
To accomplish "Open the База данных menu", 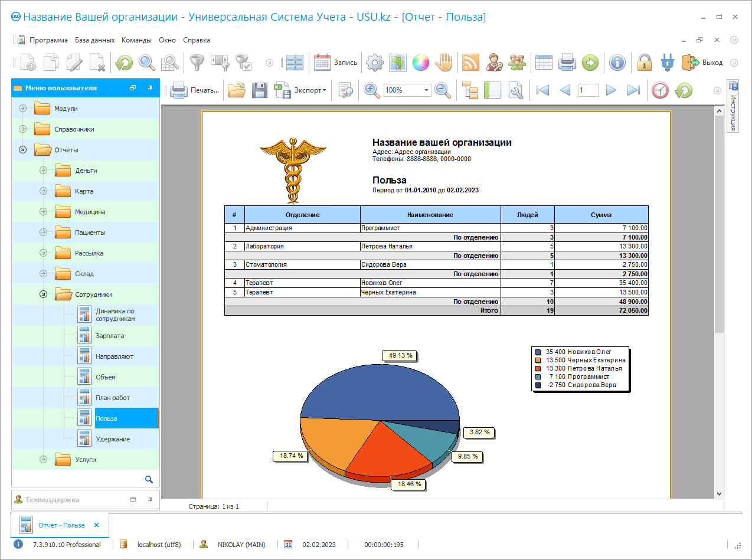I will pyautogui.click(x=94, y=40).
